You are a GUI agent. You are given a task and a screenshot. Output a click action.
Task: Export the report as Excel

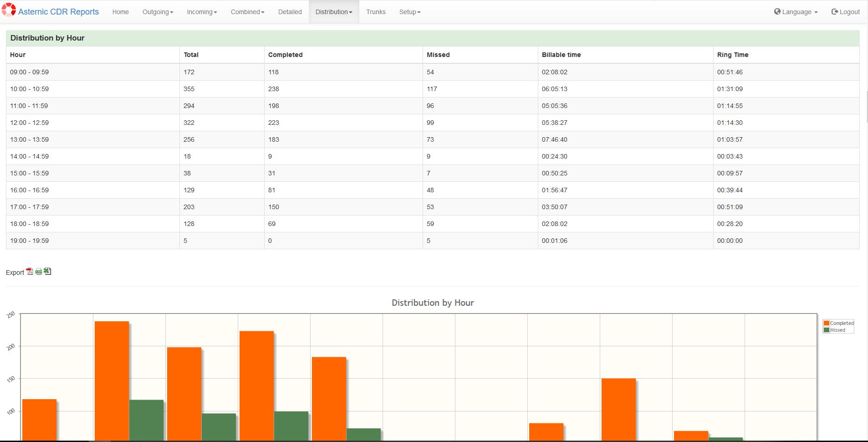(x=47, y=272)
